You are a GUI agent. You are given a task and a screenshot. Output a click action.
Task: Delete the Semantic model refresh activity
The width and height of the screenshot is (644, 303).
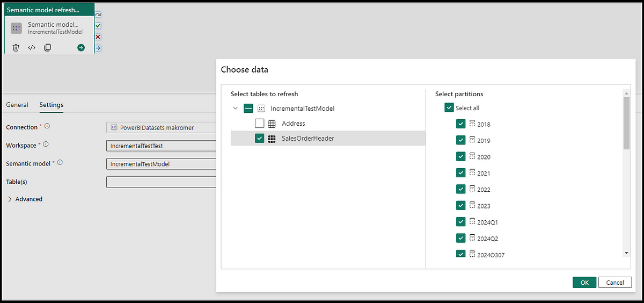16,48
